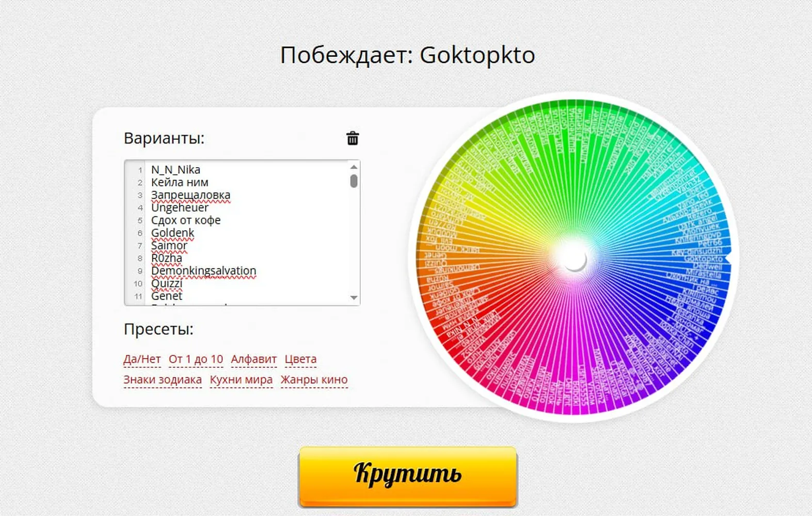Click the Goktopkto segment on the wheel
This screenshot has width=812, height=516.
pos(703,259)
